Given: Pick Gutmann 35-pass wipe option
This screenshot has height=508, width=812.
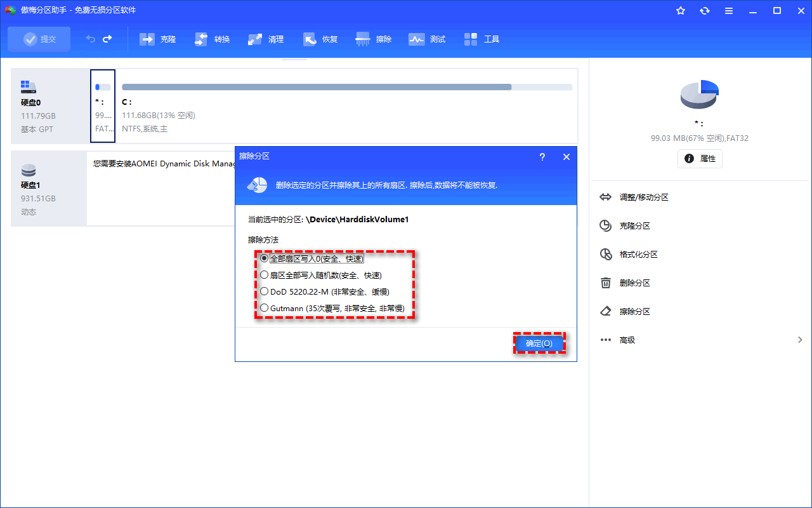Looking at the screenshot, I should [265, 308].
